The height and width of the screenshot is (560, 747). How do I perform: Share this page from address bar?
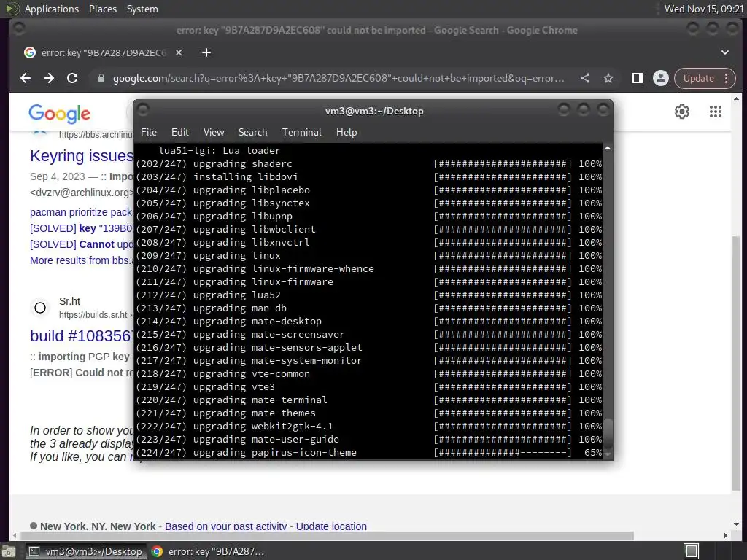tap(585, 78)
